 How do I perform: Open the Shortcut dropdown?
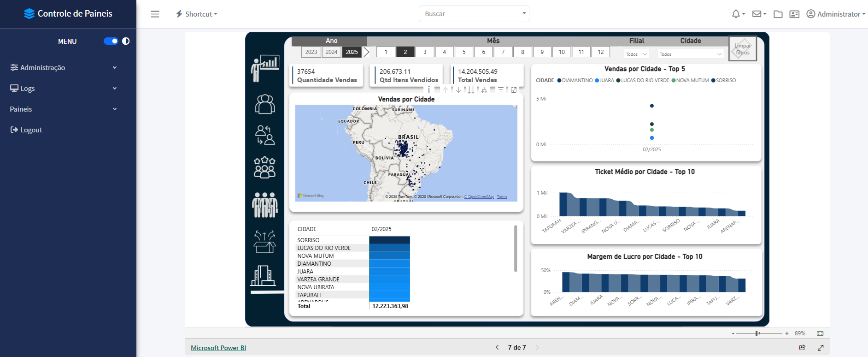[196, 14]
